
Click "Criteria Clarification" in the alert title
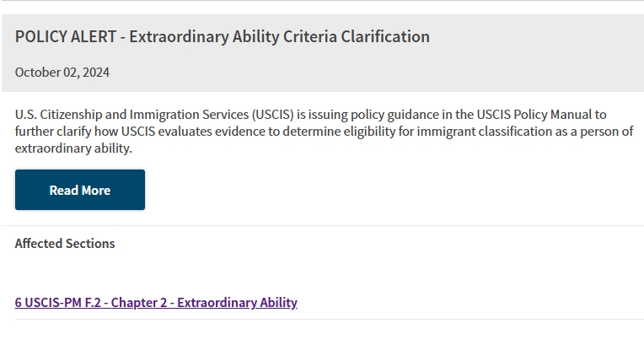point(357,36)
